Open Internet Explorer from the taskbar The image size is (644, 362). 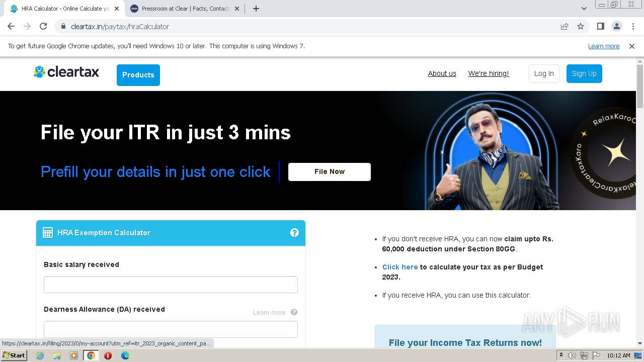coord(40,355)
